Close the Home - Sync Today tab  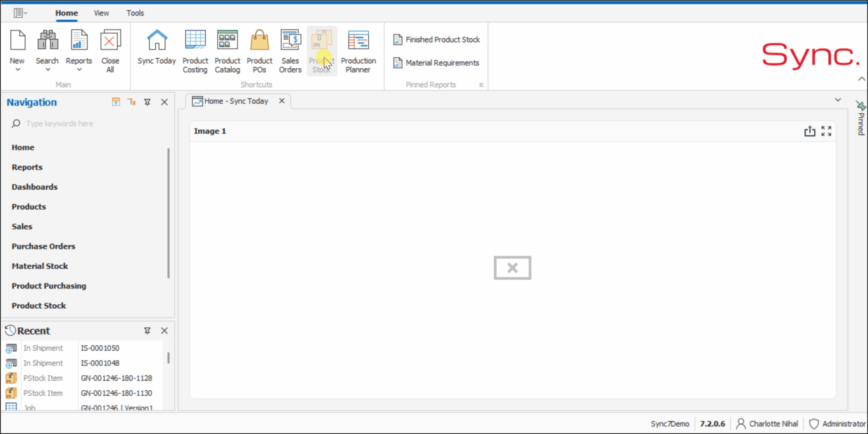(282, 101)
